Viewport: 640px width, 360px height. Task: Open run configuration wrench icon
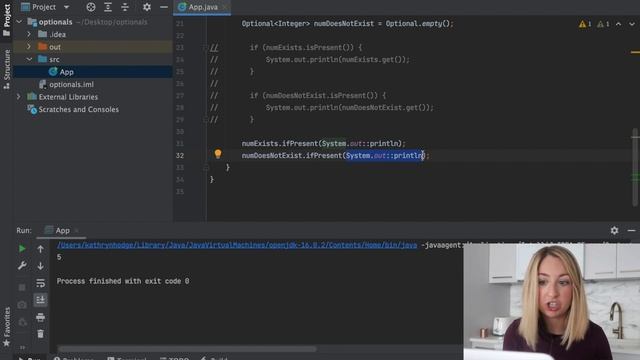click(x=22, y=266)
